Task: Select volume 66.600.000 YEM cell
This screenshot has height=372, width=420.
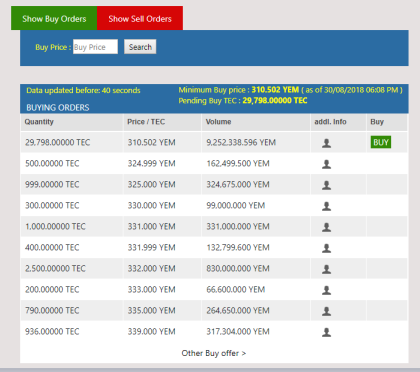Action: 256,289
